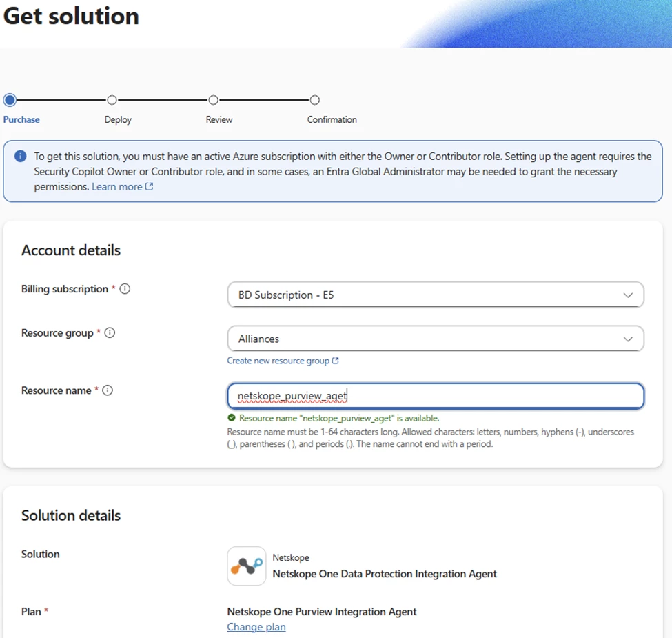Image resolution: width=672 pixels, height=638 pixels.
Task: Click the Deploy step circle marker
Action: pyautogui.click(x=112, y=100)
